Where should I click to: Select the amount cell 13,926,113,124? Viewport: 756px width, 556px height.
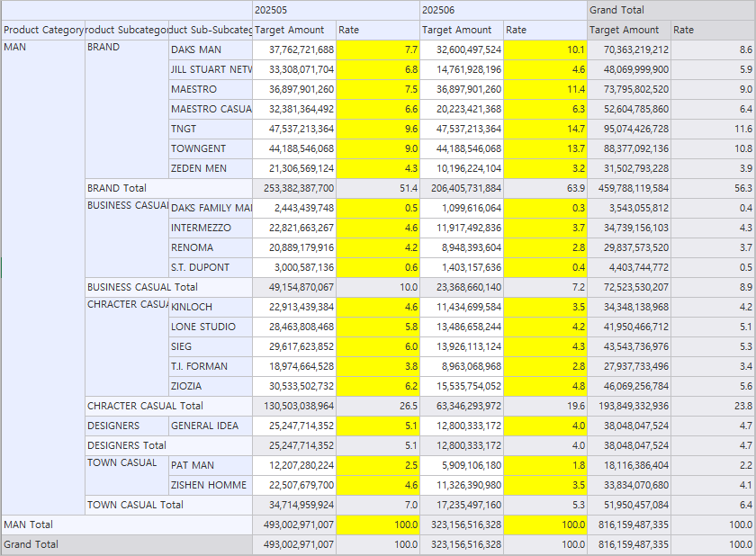462,346
